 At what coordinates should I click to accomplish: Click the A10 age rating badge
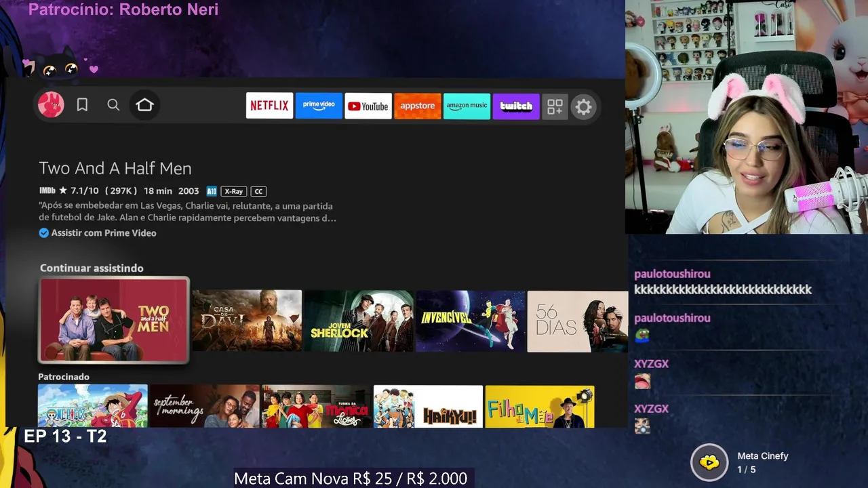[x=212, y=192]
